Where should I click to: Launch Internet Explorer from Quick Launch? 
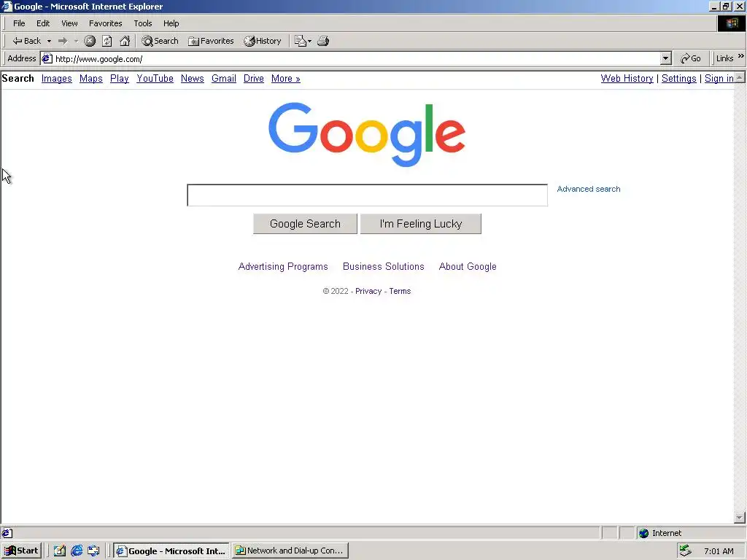coord(76,551)
